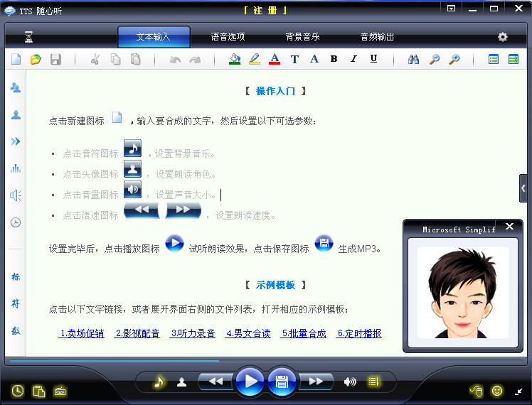Click the bottom-left yellow keyboard icon
Image resolution: width=532 pixels, height=405 pixels.
click(60, 391)
